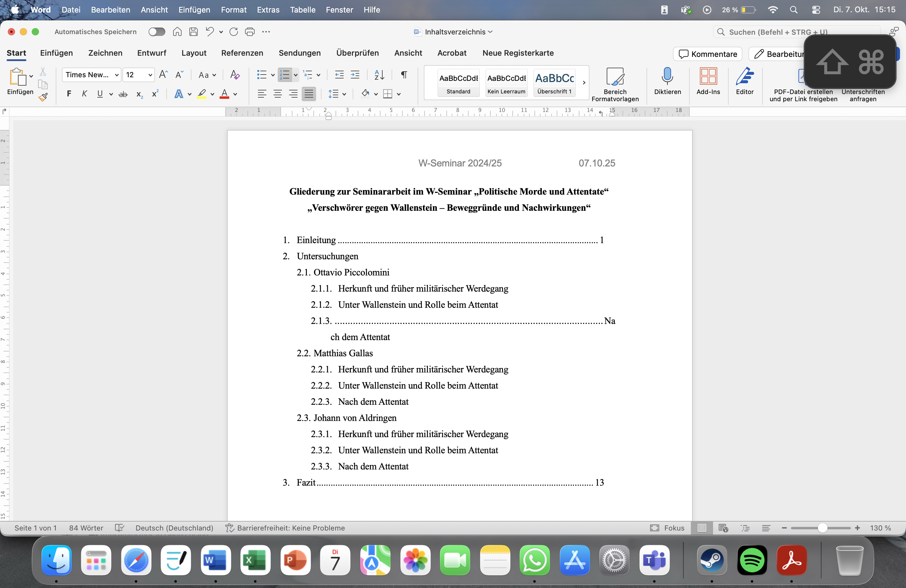Open the Tabelle menu in menu bar
The image size is (906, 588).
click(303, 10)
